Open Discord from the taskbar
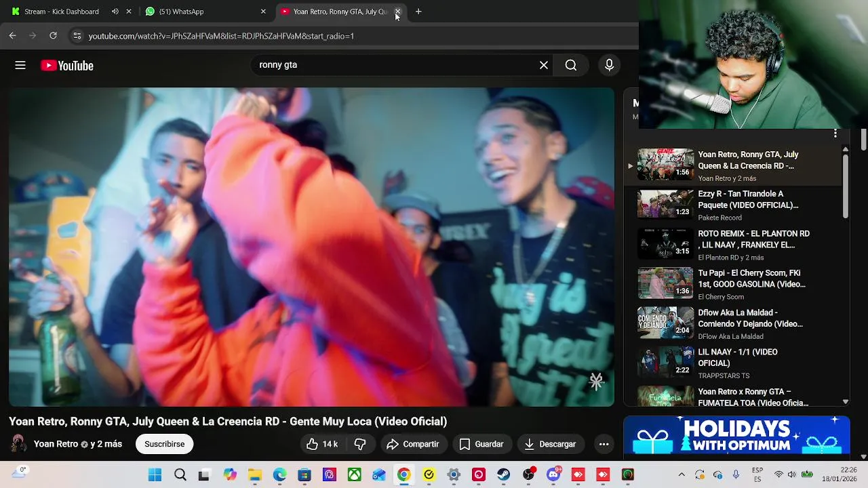Screen dimensions: 868x488 tap(553, 475)
